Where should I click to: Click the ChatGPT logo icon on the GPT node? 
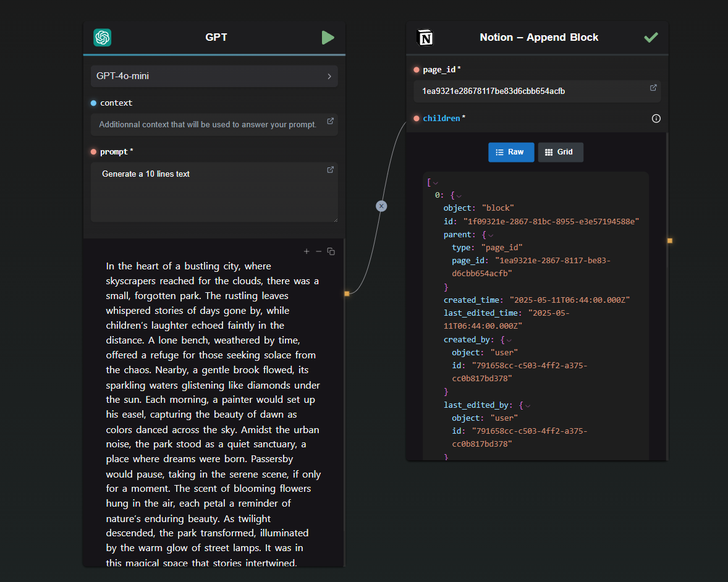[x=102, y=38]
